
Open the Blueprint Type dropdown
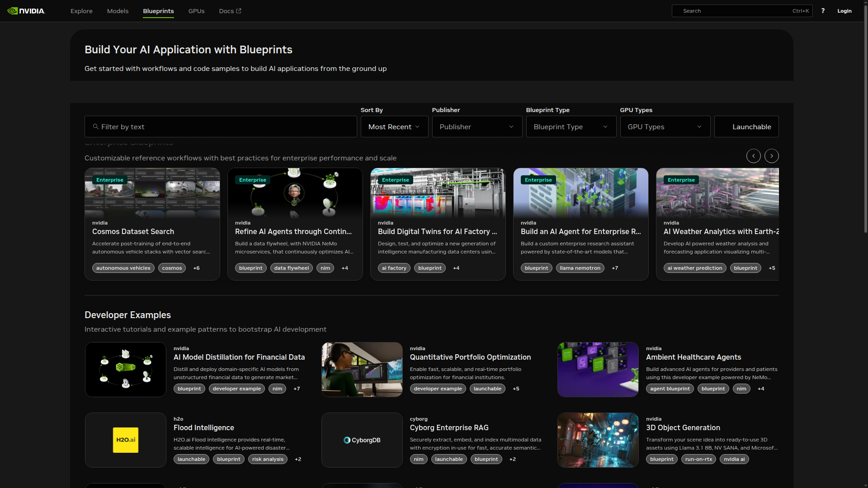pyautogui.click(x=571, y=127)
